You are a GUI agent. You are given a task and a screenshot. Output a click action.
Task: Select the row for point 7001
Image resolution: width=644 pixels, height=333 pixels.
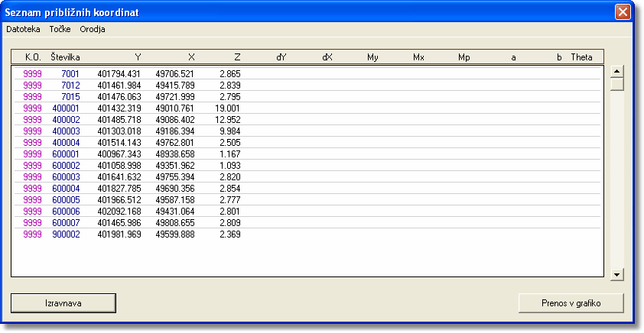coord(70,73)
